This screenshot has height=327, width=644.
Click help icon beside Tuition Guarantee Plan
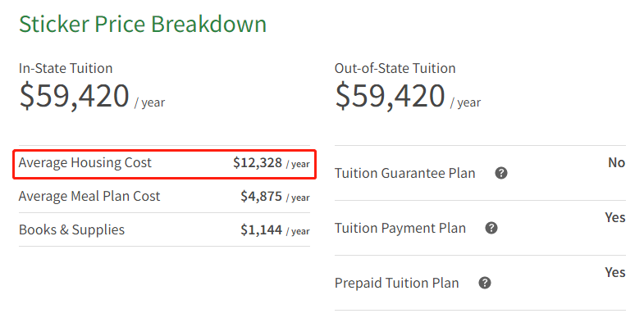tap(501, 173)
